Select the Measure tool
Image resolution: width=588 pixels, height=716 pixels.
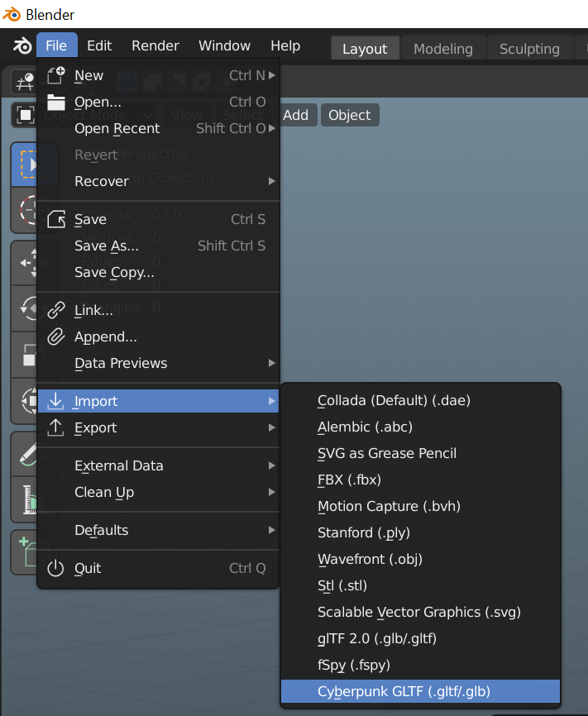(x=25, y=499)
